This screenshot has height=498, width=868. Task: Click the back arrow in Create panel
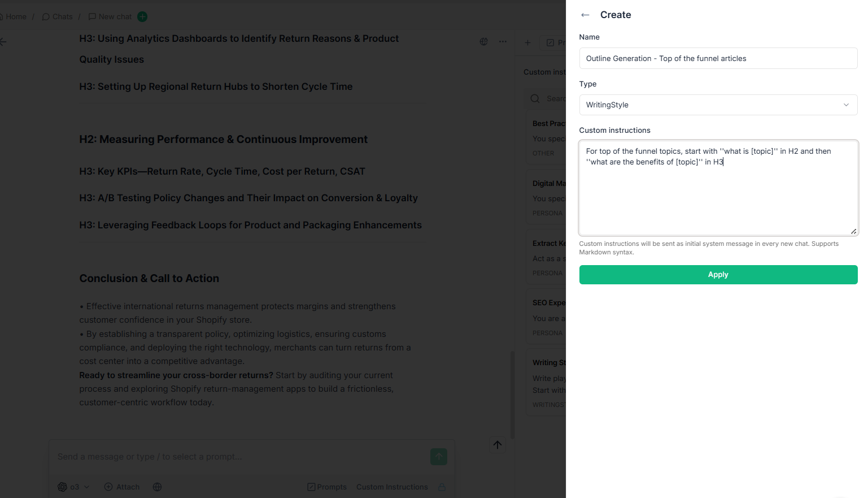pyautogui.click(x=585, y=15)
